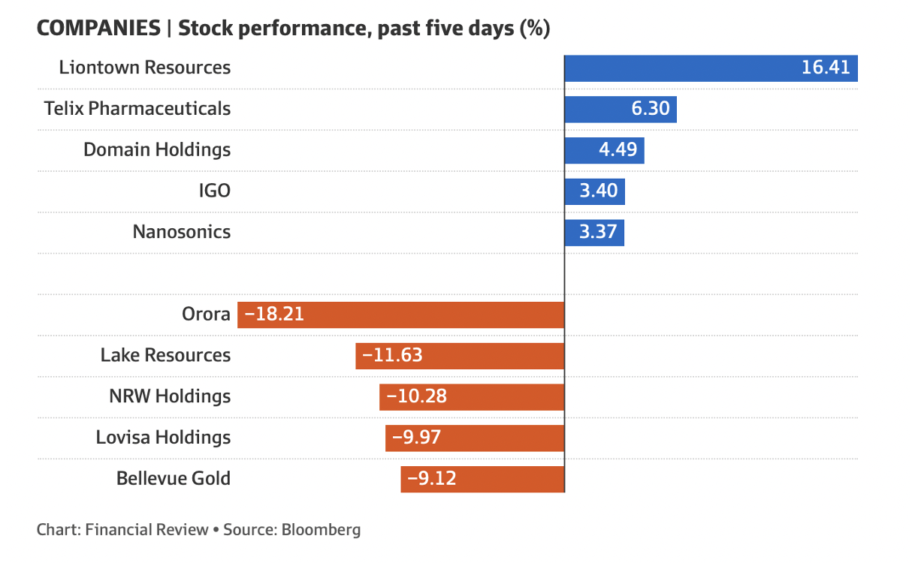The width and height of the screenshot is (924, 563).
Task: Open the Bloomberg source attribution
Action: [x=321, y=529]
